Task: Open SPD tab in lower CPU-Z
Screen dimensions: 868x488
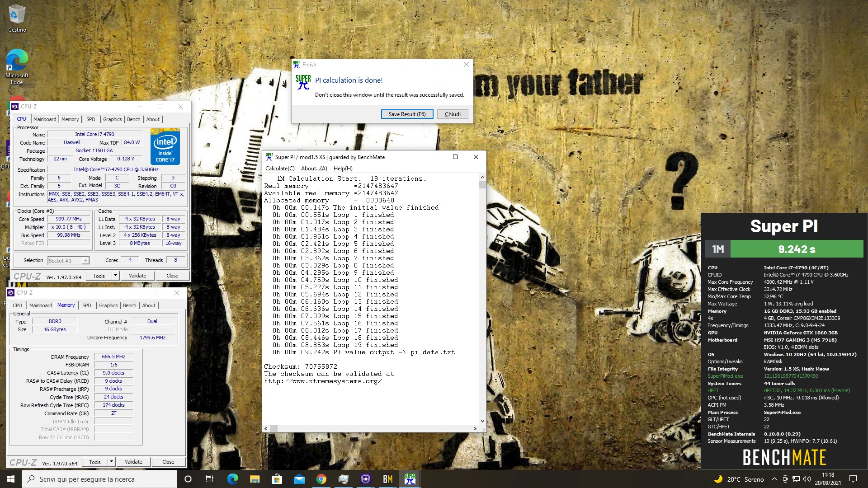Action: (x=87, y=305)
